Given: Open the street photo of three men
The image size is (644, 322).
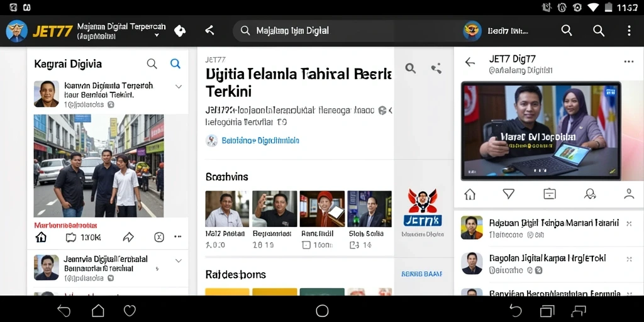Looking at the screenshot, I should [x=99, y=165].
